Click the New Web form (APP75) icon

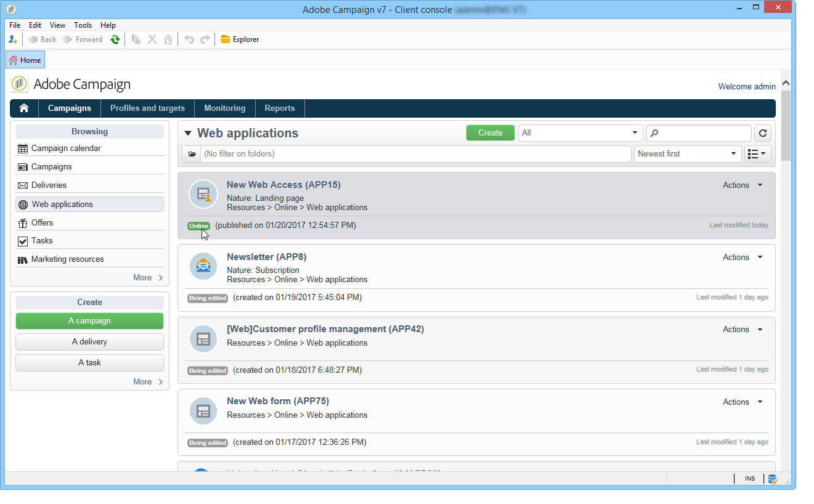tap(203, 411)
